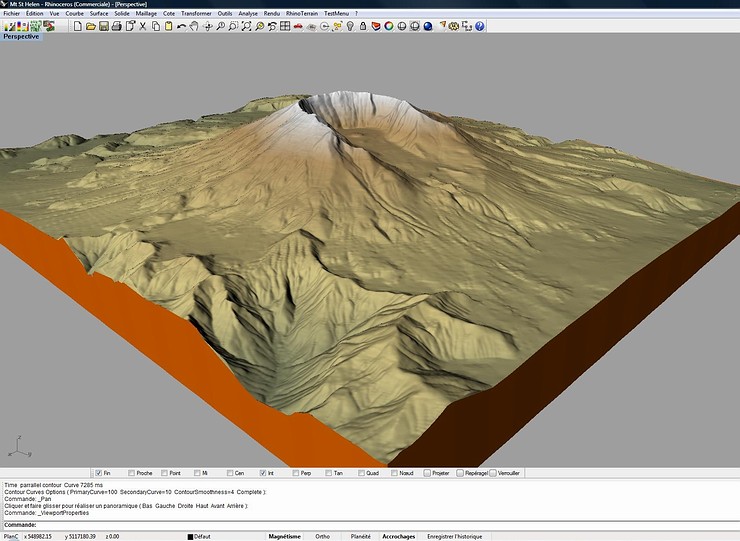
Task: Select the Cut scissors icon
Action: tap(143, 25)
